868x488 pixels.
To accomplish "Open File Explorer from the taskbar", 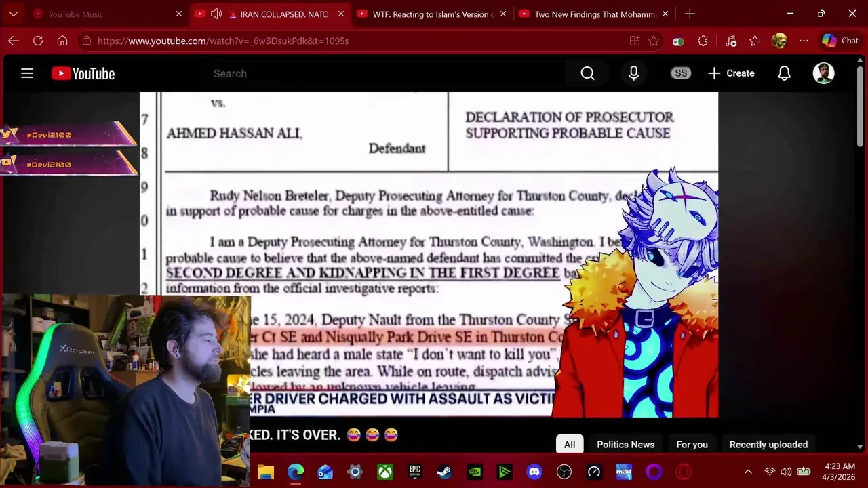I will pyautogui.click(x=265, y=472).
